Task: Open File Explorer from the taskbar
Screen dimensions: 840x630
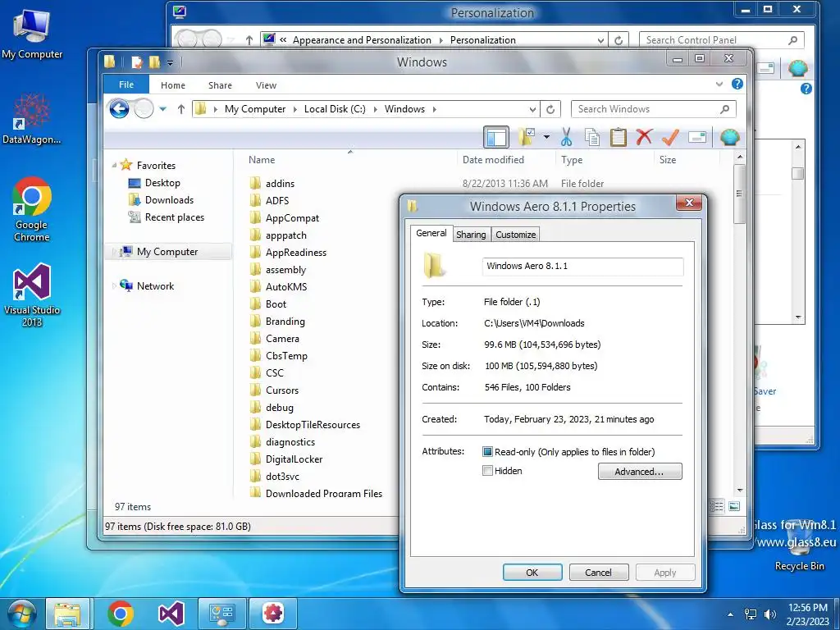Action: click(67, 614)
